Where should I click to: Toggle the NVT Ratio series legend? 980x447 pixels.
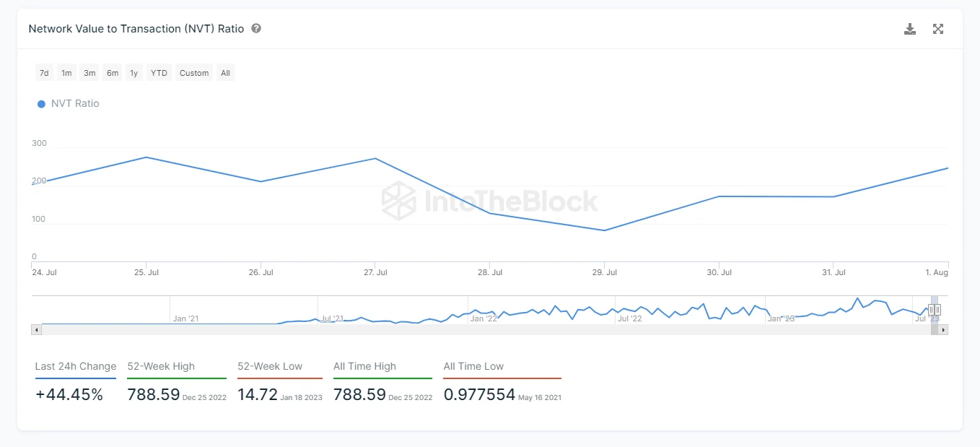tap(69, 104)
